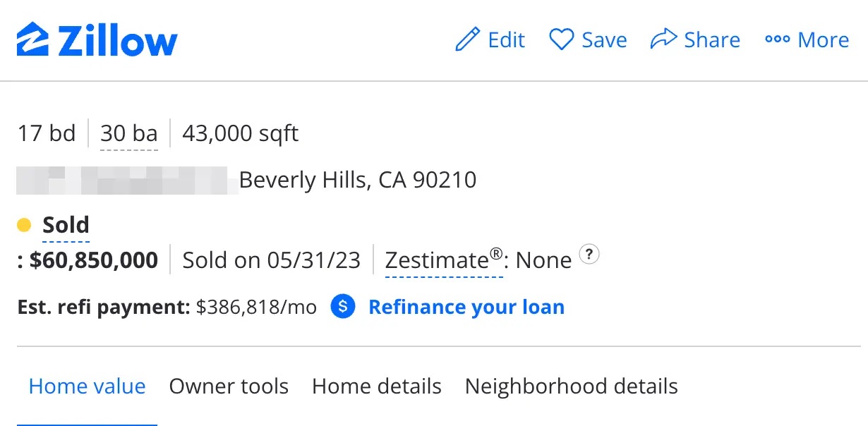Click the Zillow house logo icon
This screenshot has width=868, height=426.
32,40
